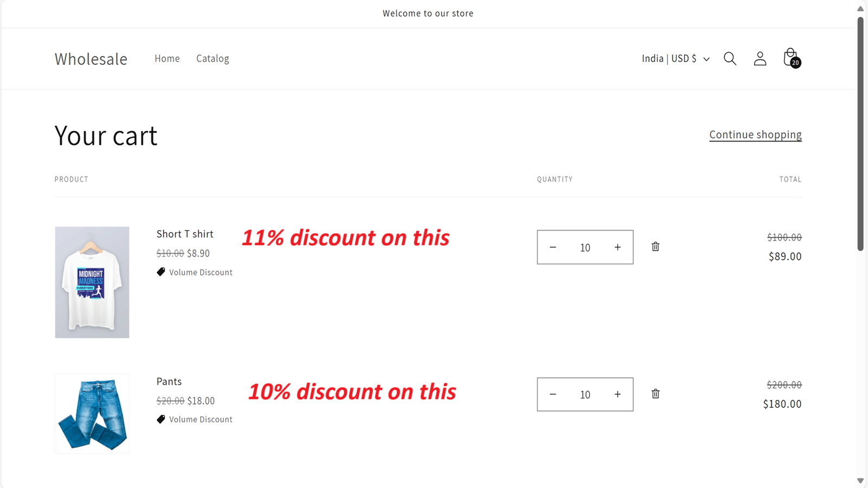868x488 pixels.
Task: Expand the India | USD $ currency selector
Action: coord(675,59)
